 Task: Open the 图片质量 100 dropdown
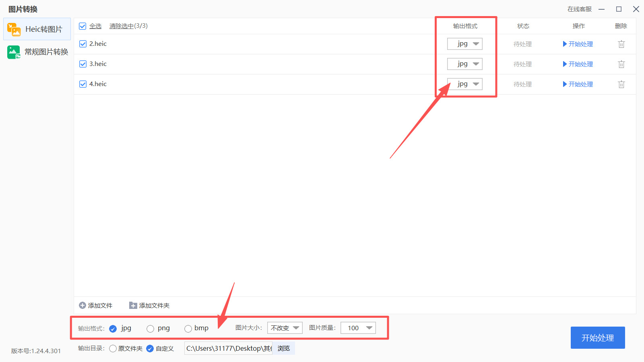click(358, 328)
